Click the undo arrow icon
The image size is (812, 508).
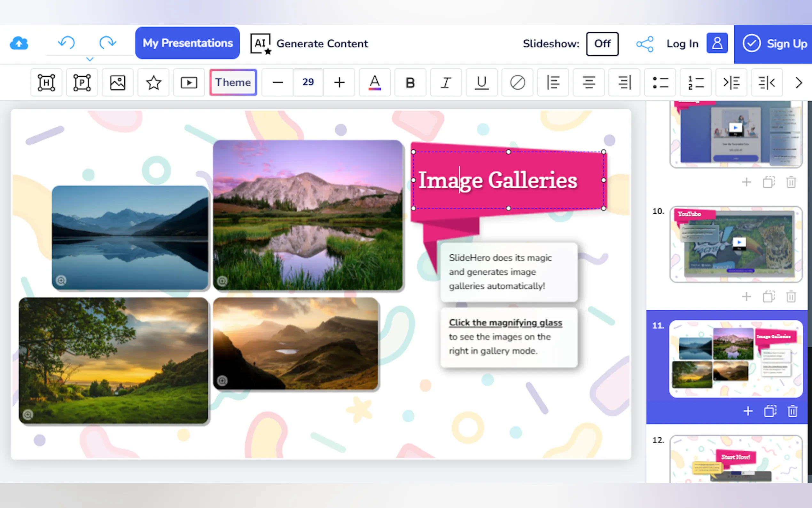[66, 43]
